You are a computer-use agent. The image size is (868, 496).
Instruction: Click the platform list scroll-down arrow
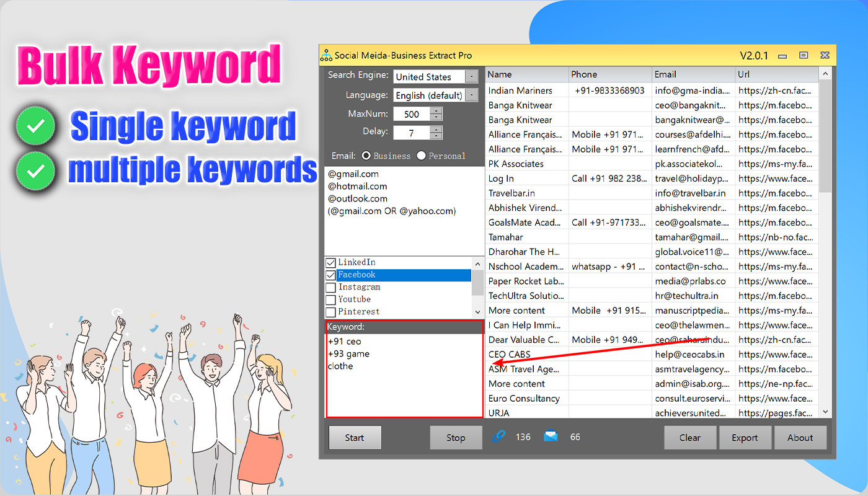pos(477,312)
